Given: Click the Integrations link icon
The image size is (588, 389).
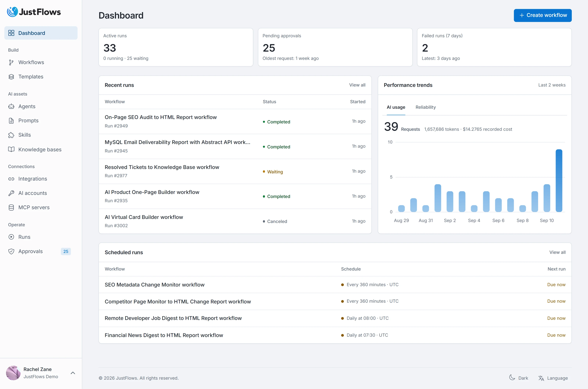Looking at the screenshot, I should pyautogui.click(x=11, y=179).
